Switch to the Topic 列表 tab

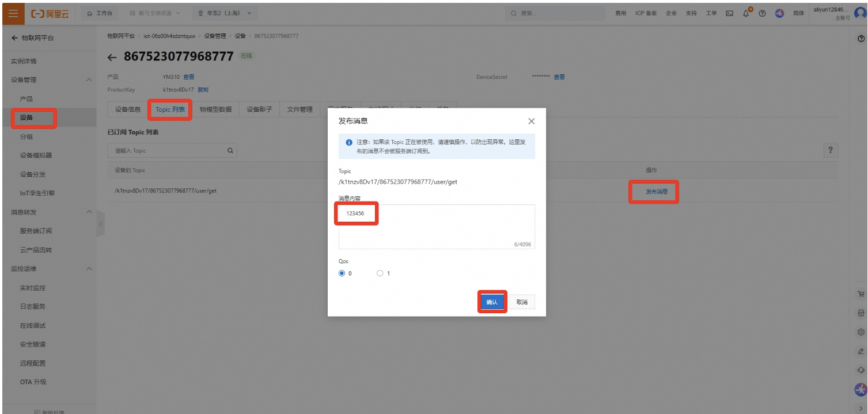click(170, 109)
